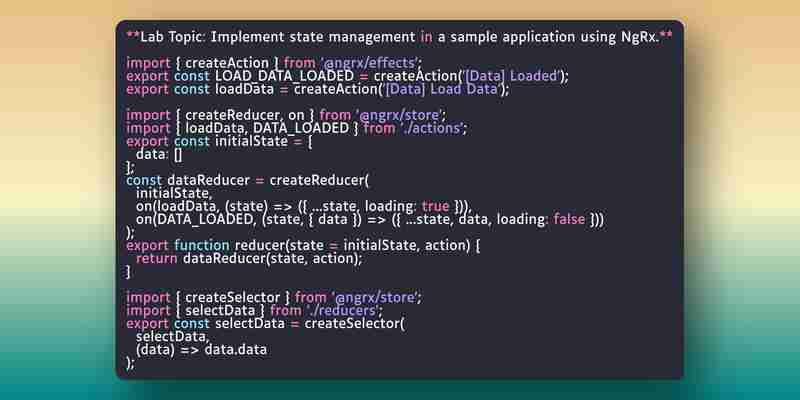Click the 'data: []' property line
800x400 pixels.
point(159,155)
